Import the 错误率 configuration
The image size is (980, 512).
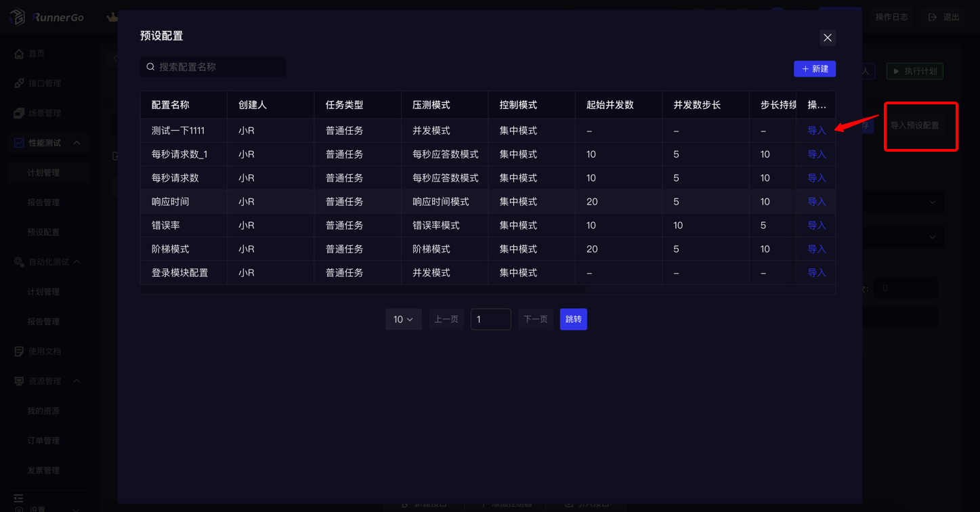[816, 226]
